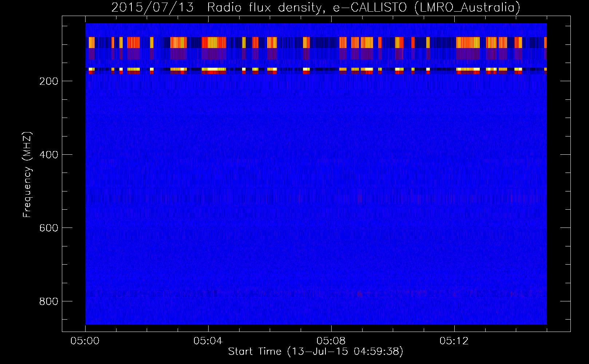Click the 400 frequency axis label
Image resolution: width=589 pixels, height=364 pixels.
pyautogui.click(x=48, y=155)
